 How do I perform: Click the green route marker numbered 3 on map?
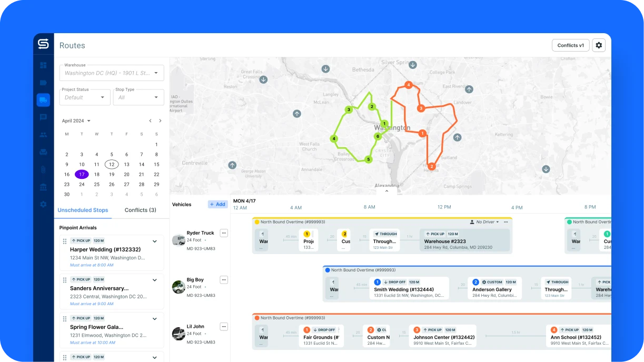pos(348,109)
